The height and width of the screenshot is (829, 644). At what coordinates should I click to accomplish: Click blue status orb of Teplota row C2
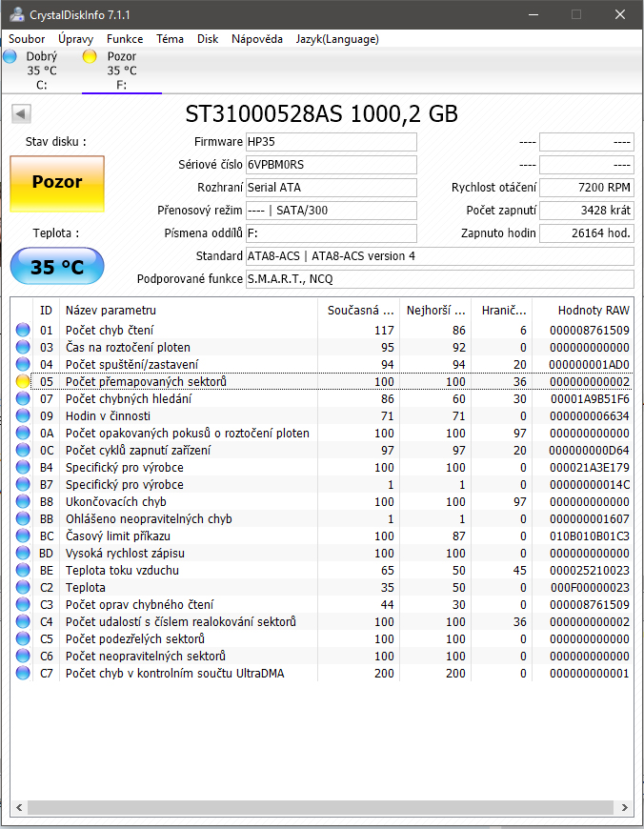[x=24, y=588]
